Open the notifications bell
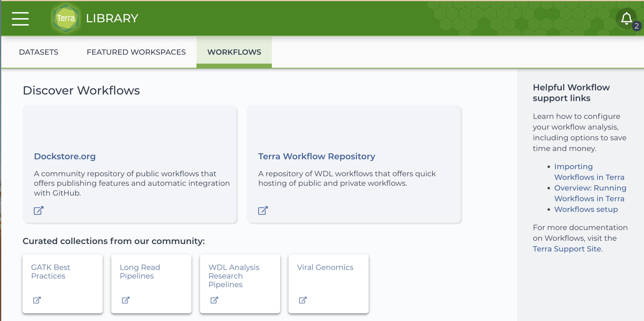 [x=626, y=18]
